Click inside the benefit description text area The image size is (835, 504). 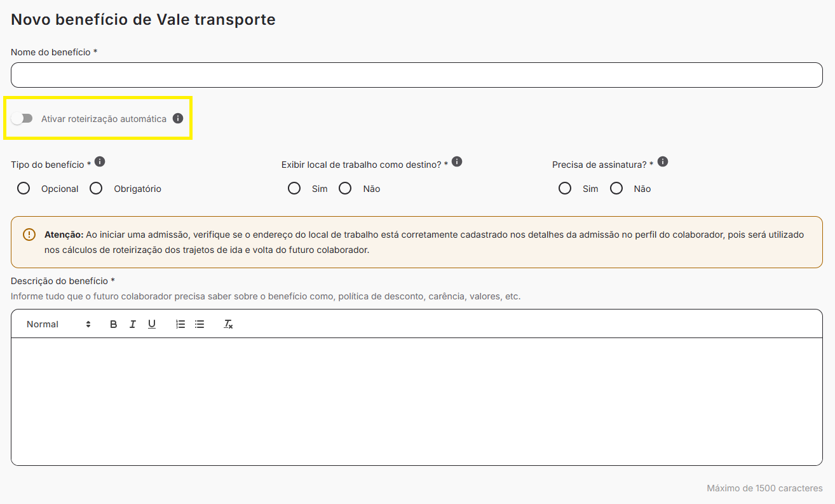417,400
